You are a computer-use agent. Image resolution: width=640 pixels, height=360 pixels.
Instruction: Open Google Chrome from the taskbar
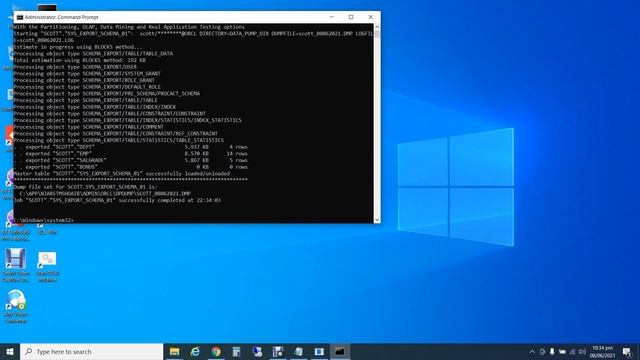[216, 351]
